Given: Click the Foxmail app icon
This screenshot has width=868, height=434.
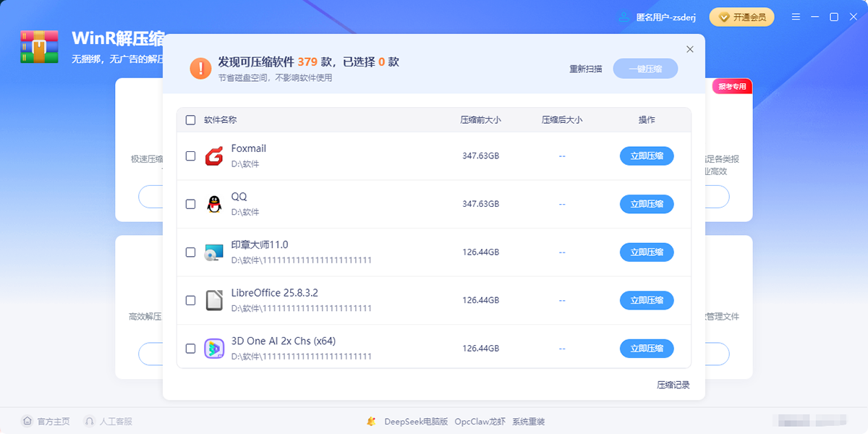Looking at the screenshot, I should pyautogui.click(x=213, y=156).
